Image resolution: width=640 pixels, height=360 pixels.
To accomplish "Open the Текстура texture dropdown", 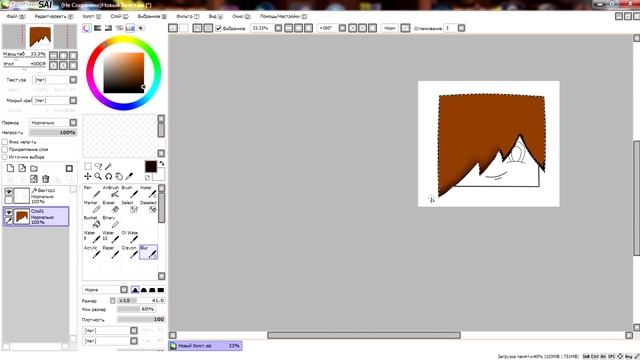I will tap(73, 80).
